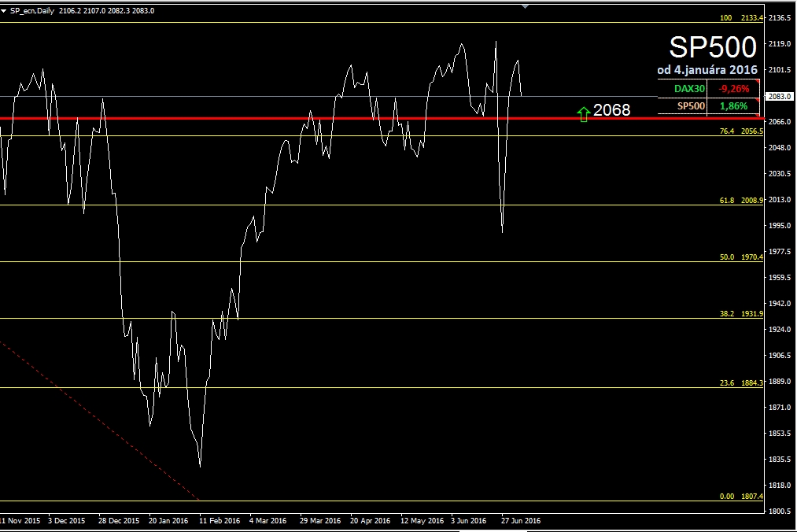
Task: Click the 1800.5 price scale value
Action: coord(780,511)
